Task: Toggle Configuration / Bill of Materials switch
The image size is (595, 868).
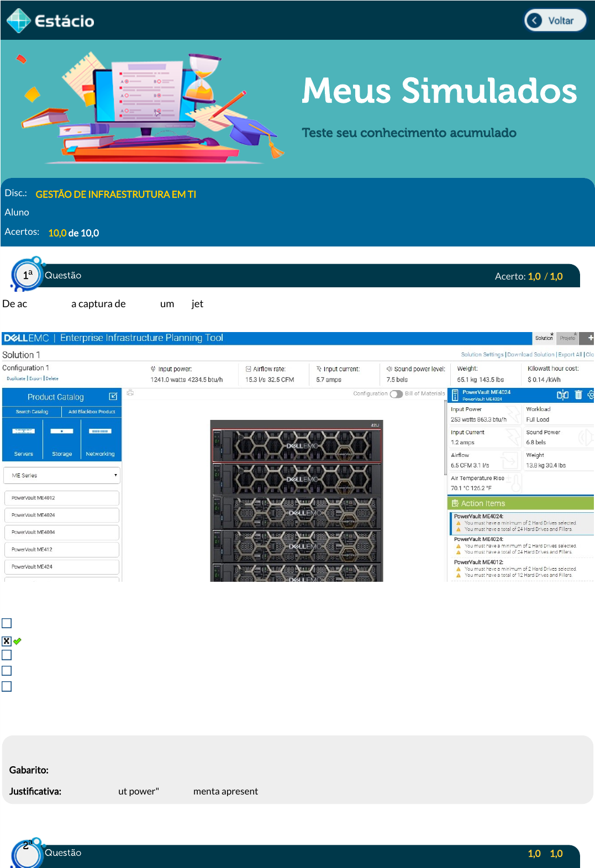Action: pos(396,394)
